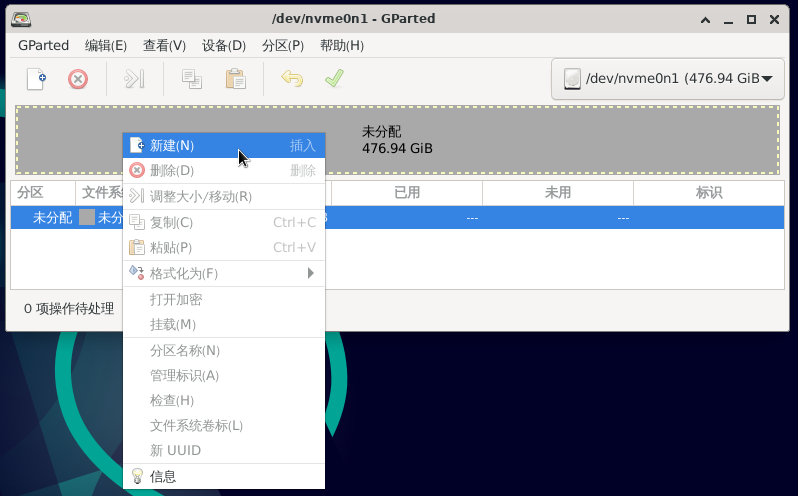
Task: Click the 未分配 476.94 GiB disk graphic
Action: click(397, 140)
